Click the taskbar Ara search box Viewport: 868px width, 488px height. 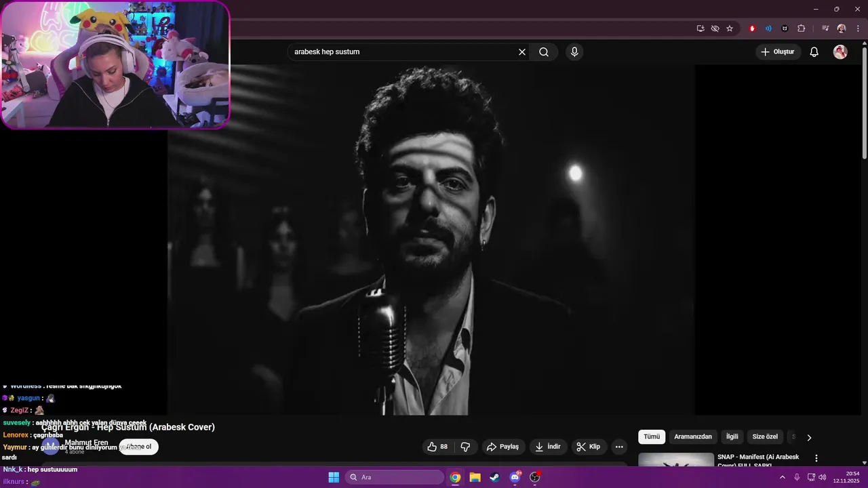pyautogui.click(x=395, y=477)
